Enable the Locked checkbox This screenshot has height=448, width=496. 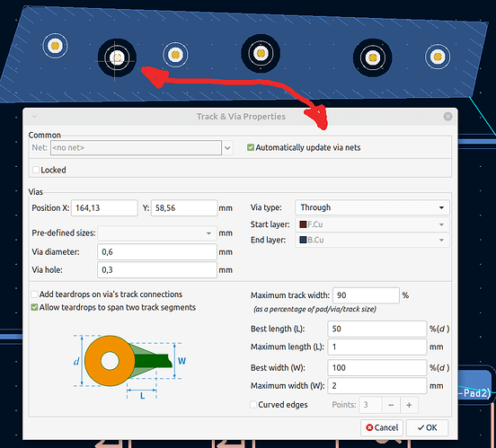pyautogui.click(x=36, y=170)
